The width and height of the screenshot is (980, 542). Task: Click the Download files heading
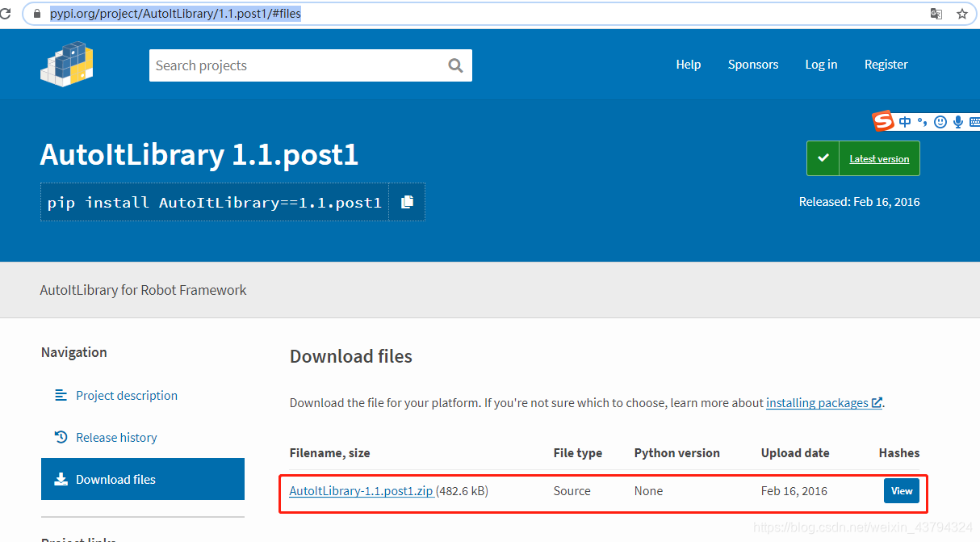351,356
